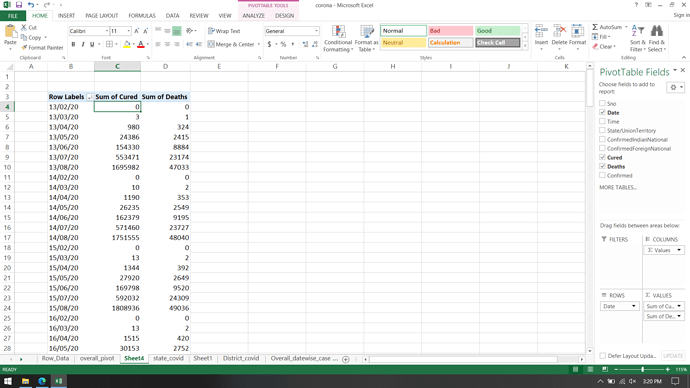Click the Fill color bucket swatch
Image resolution: width=690 pixels, height=388 pixels.
click(127, 44)
